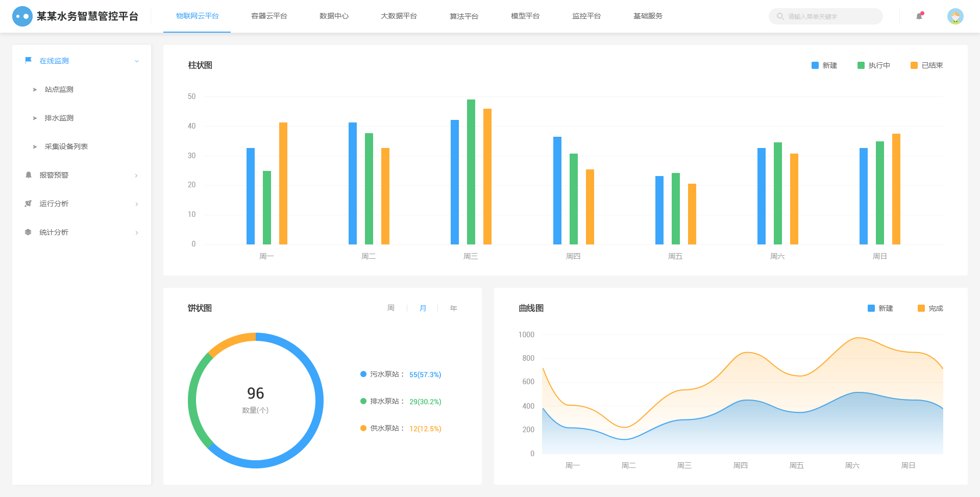Open the 监控平台 top tab
Screen dimensions: 980x497
click(586, 16)
